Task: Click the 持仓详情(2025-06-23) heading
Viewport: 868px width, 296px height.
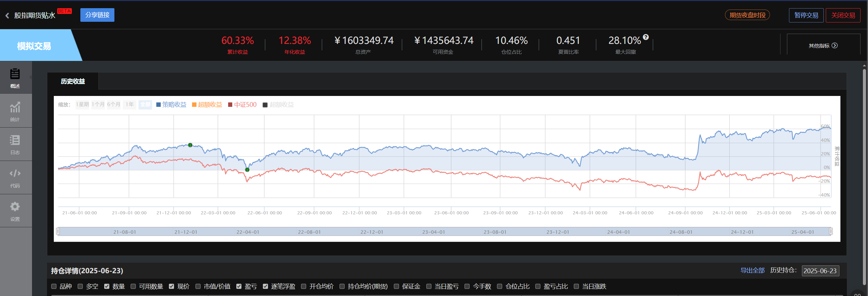Action: pyautogui.click(x=87, y=271)
